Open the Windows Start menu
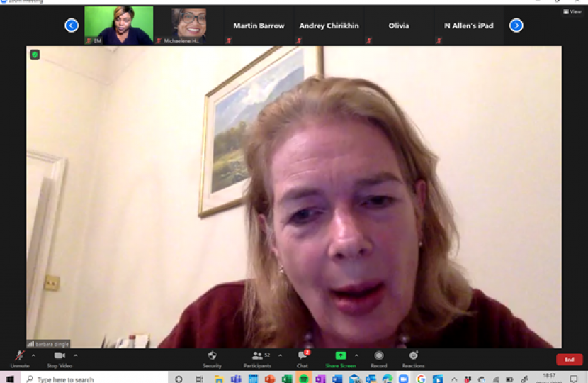Screen dimensions: 588x383 pyautogui.click(x=10, y=379)
